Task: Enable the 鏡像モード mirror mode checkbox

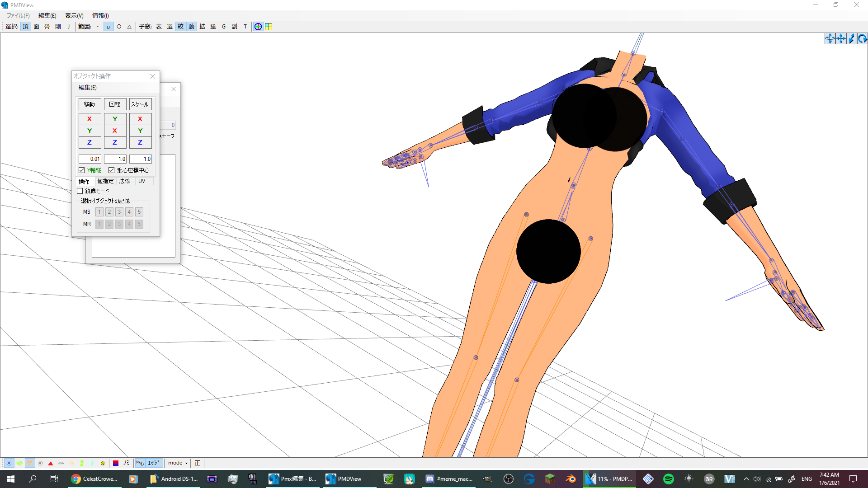Action: [80, 191]
